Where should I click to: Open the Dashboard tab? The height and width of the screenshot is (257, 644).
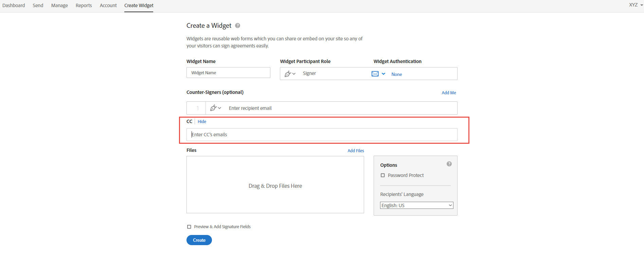click(x=14, y=5)
